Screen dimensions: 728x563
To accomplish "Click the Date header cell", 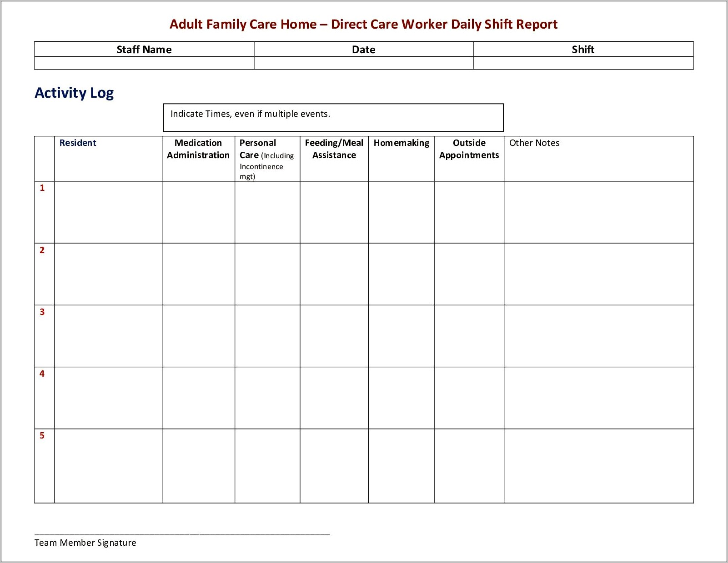I will point(364,49).
